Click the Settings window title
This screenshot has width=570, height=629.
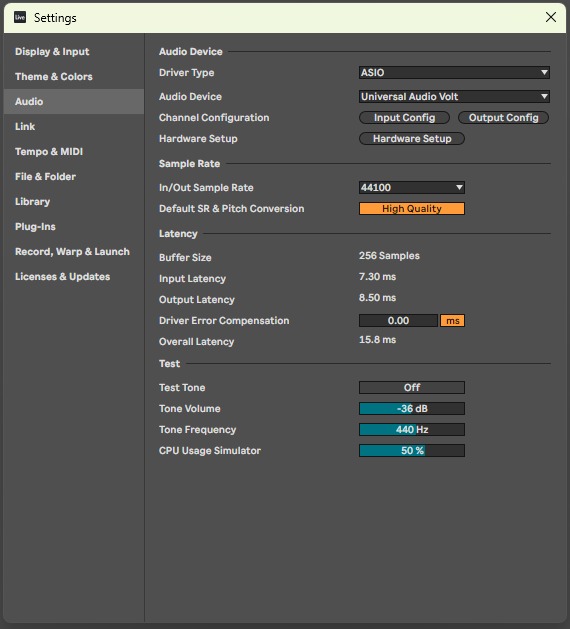55,18
